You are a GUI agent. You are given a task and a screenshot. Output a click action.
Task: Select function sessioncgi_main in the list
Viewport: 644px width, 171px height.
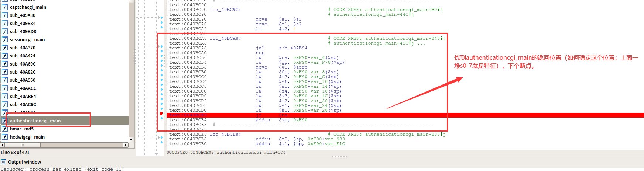point(27,39)
